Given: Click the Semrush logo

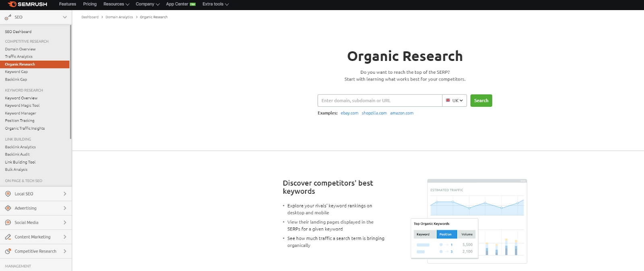Looking at the screenshot, I should coord(27,4).
